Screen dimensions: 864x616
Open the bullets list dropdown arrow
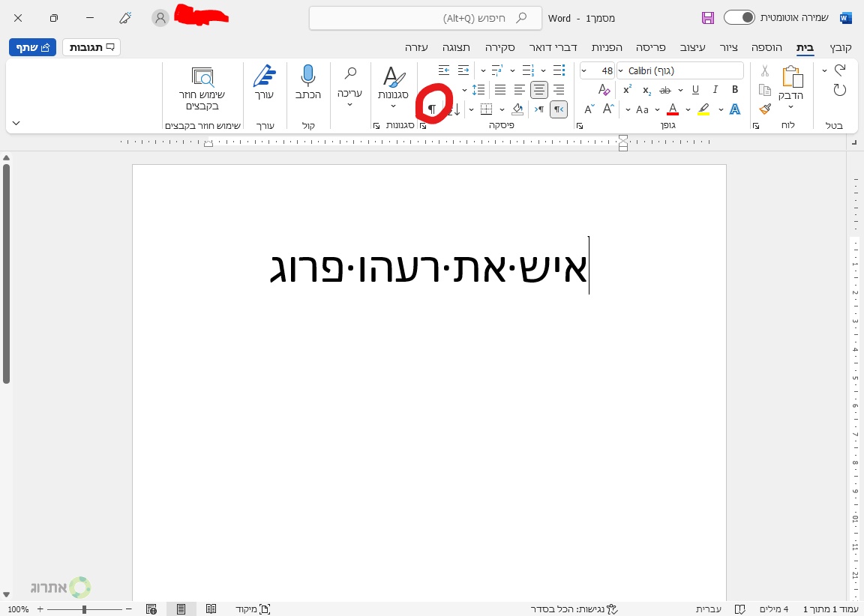click(x=543, y=70)
